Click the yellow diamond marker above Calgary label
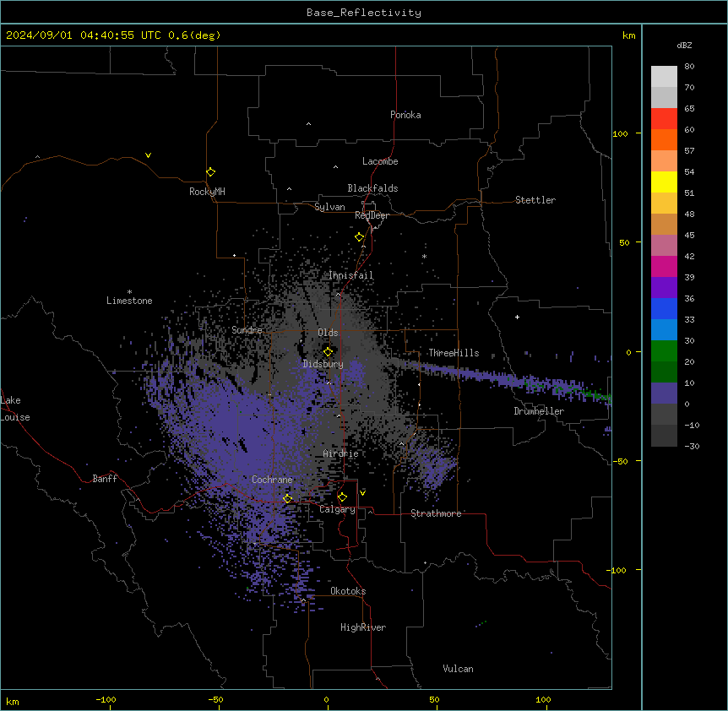 tap(342, 497)
